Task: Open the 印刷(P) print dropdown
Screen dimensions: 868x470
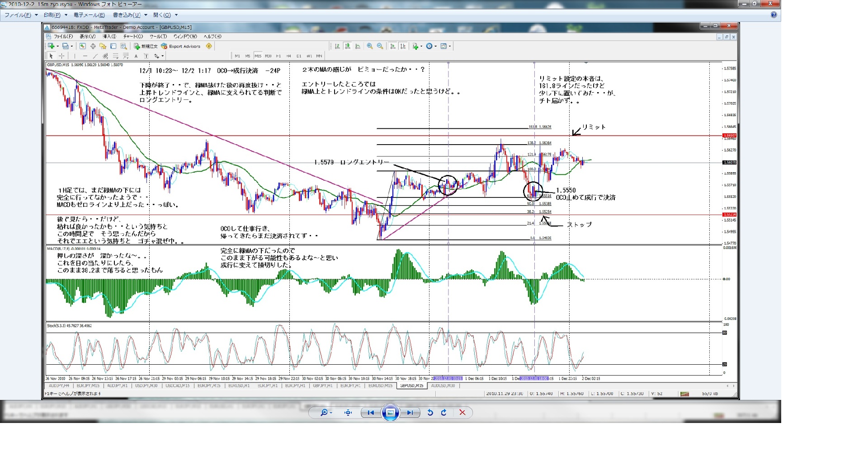Action: (55, 15)
